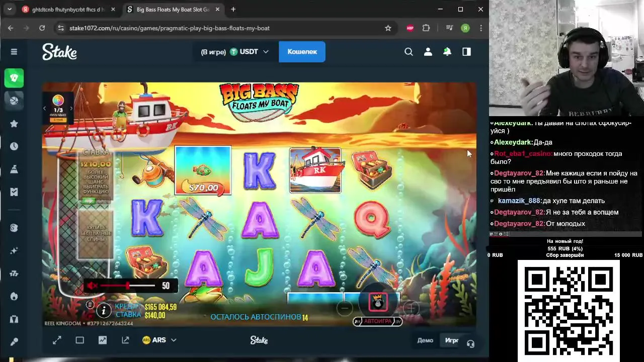Open Challenges icon in sidebar
This screenshot has height=362, width=644.
[x=14, y=169]
